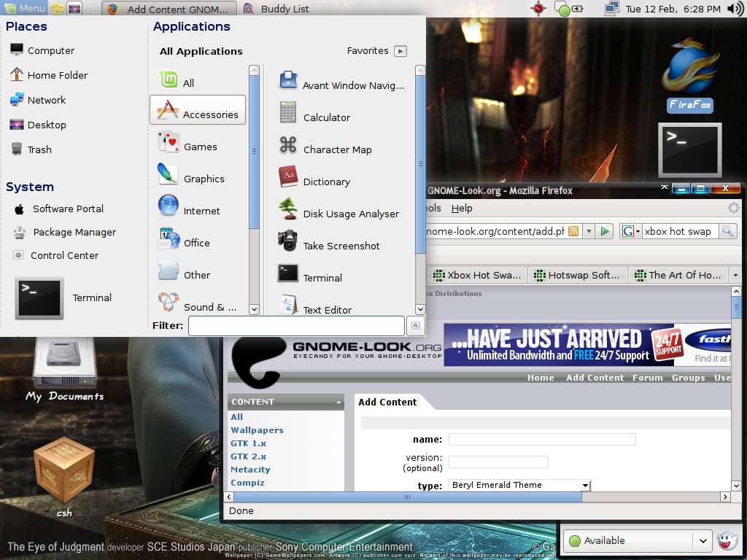This screenshot has width=747, height=560.
Task: Launch Package Manager from System section
Action: (65, 232)
